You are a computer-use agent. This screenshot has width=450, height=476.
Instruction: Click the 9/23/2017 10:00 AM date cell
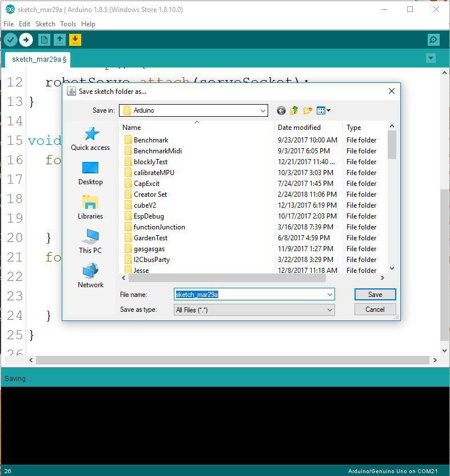pyautogui.click(x=308, y=140)
